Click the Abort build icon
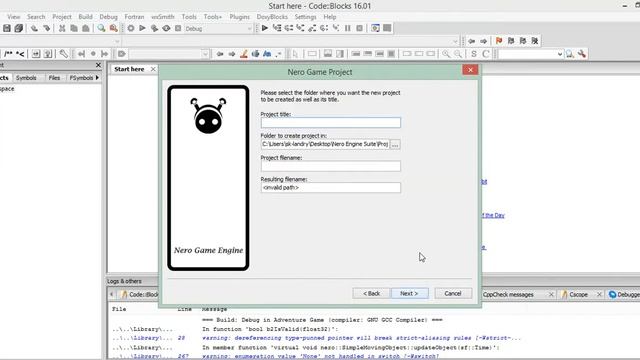The image size is (640, 360). coord(178,28)
